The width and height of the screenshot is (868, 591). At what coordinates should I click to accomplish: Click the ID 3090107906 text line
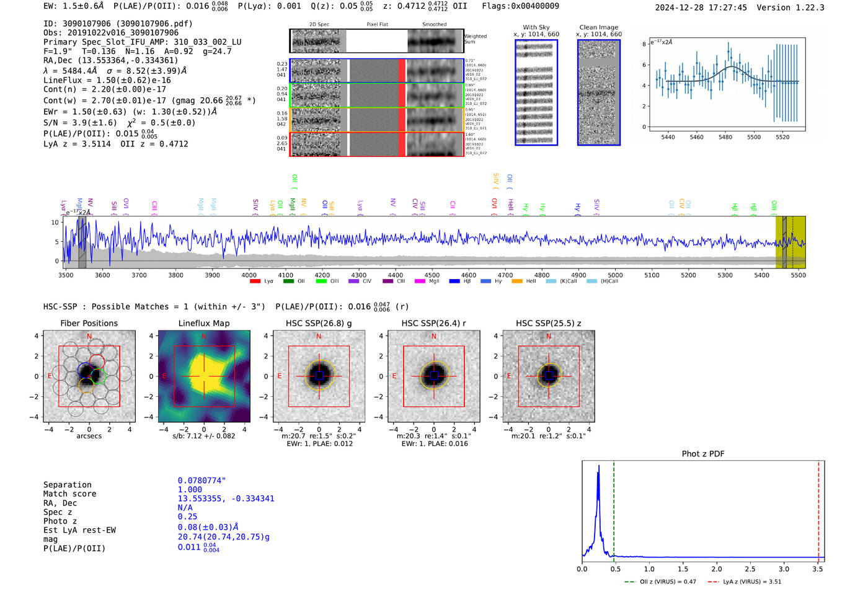coord(118,24)
